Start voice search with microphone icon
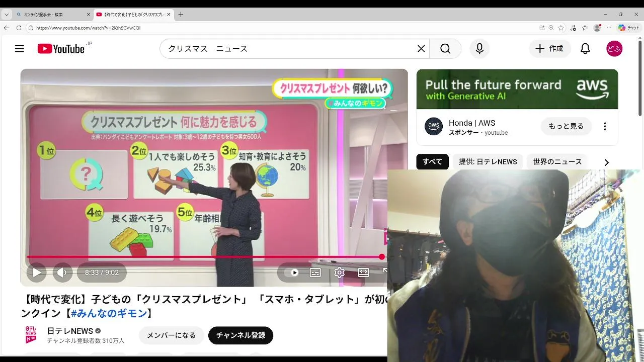Screen dimensions: 644x362 coord(479,49)
